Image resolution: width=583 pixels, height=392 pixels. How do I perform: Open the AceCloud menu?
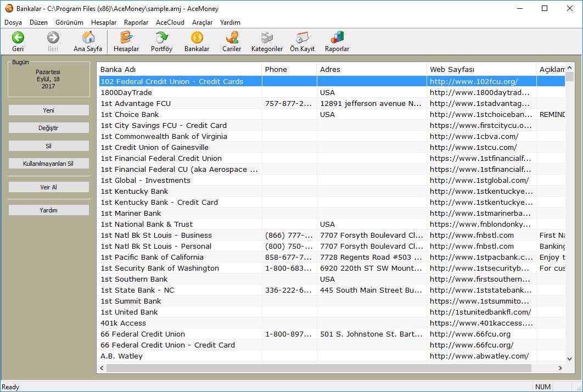click(x=170, y=23)
